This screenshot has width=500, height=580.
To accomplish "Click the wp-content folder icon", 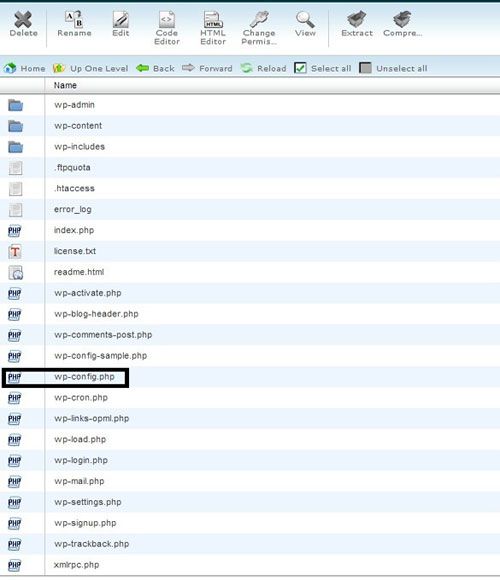I will (16, 126).
